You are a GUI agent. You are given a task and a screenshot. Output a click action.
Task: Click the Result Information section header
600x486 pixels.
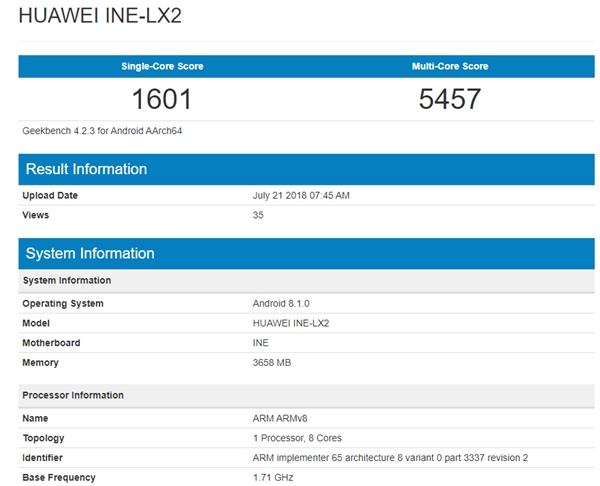(87, 169)
